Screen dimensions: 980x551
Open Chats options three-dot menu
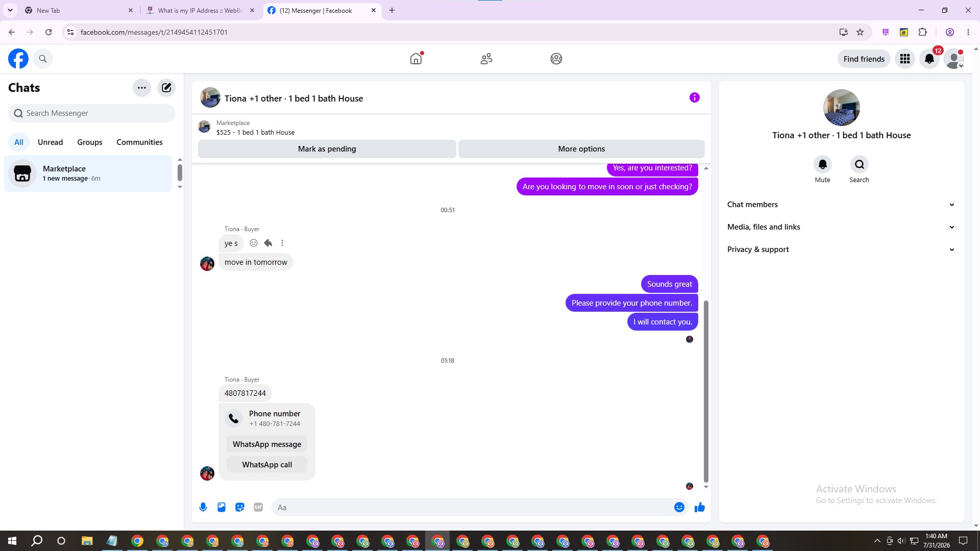coord(142,88)
